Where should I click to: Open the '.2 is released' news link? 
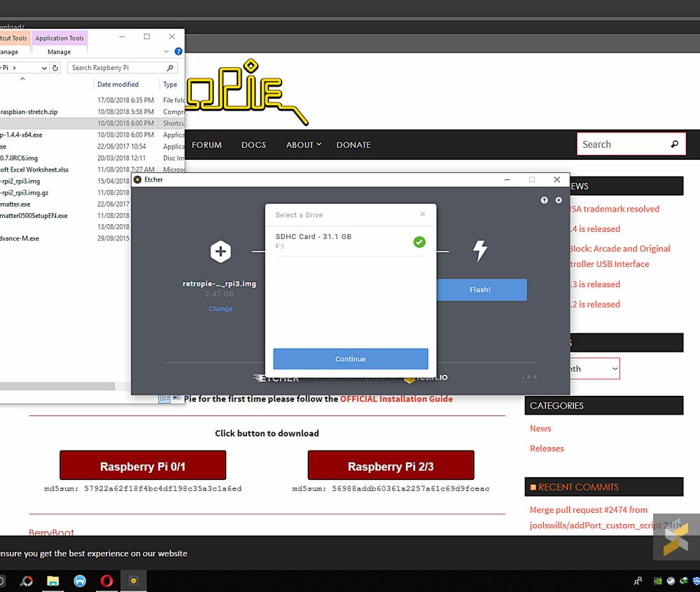[x=596, y=304]
